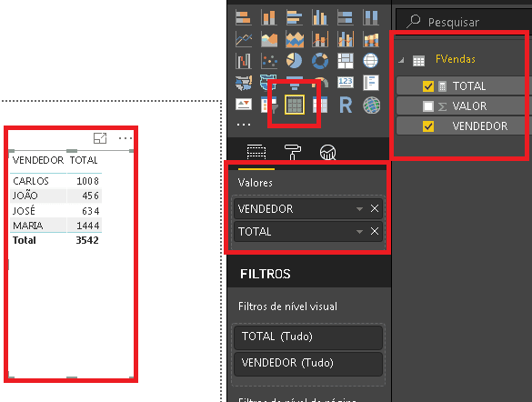
Task: Sort by TOTAL column header in table
Action: (84, 160)
